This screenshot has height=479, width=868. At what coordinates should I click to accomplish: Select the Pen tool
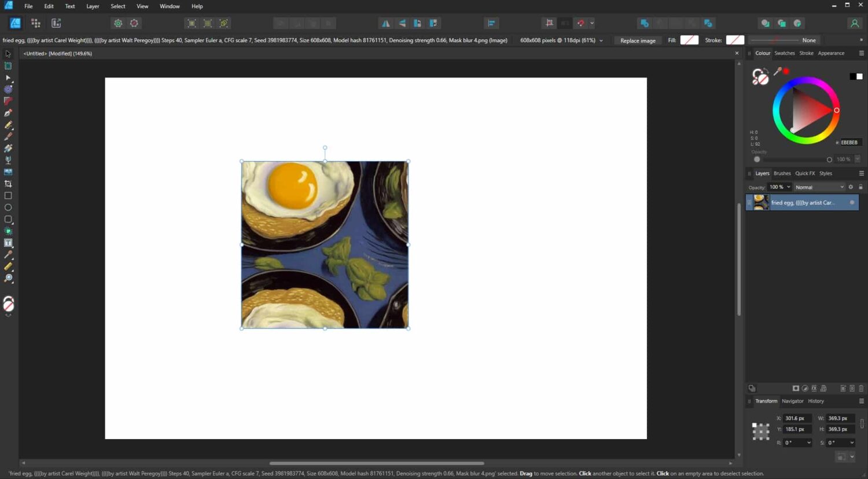[x=8, y=113]
